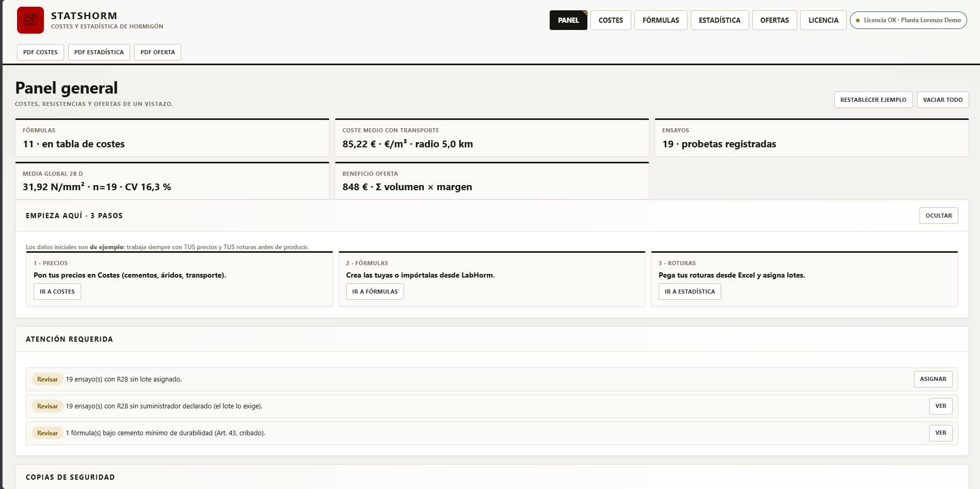Open the MEDIA GLOBAL 28 D card

[x=172, y=180]
